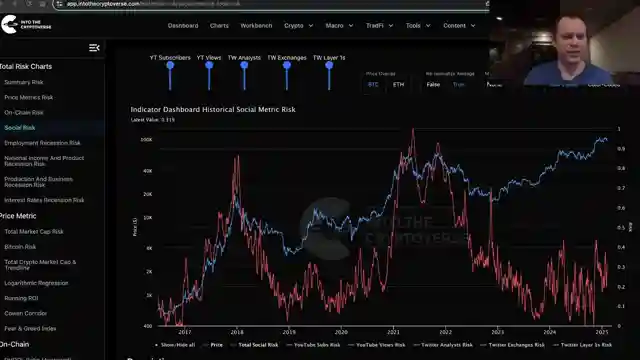Viewport: 640px width, 360px height.
Task: Expand the Tools dropdown menu
Action: (x=418, y=25)
